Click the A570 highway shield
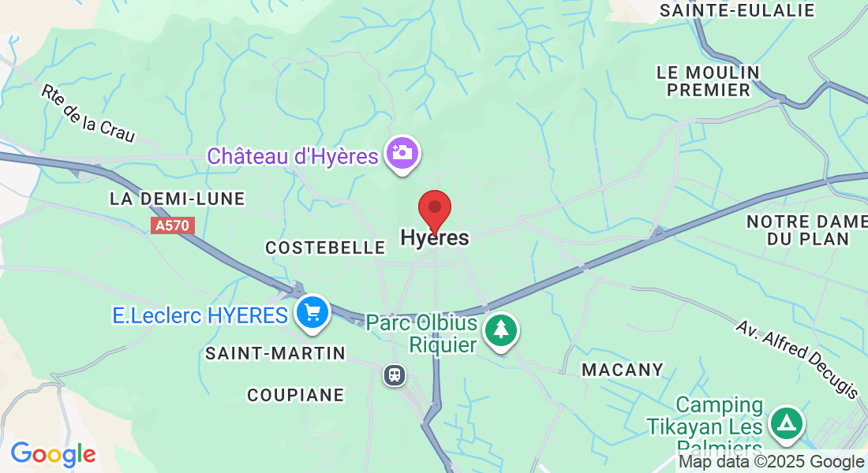 pos(173,225)
